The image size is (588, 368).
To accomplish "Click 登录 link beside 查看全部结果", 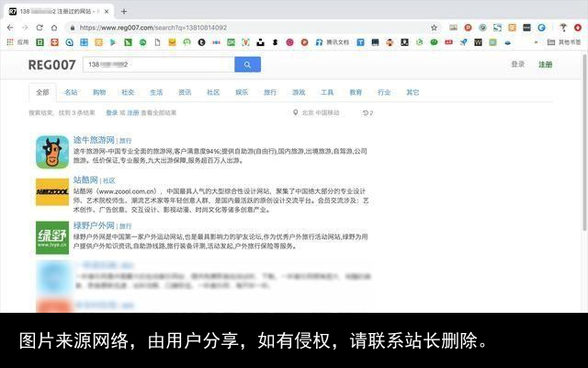I will 112,112.
